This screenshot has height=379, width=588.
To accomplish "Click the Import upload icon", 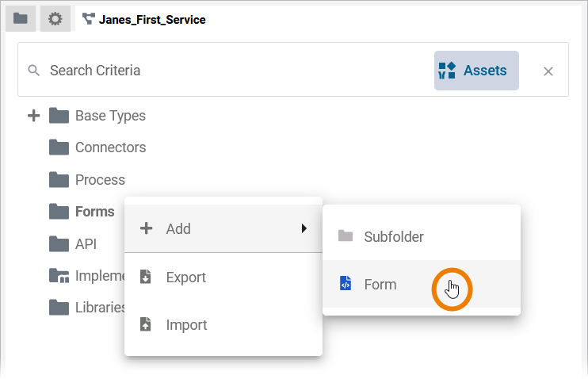I will point(146,324).
